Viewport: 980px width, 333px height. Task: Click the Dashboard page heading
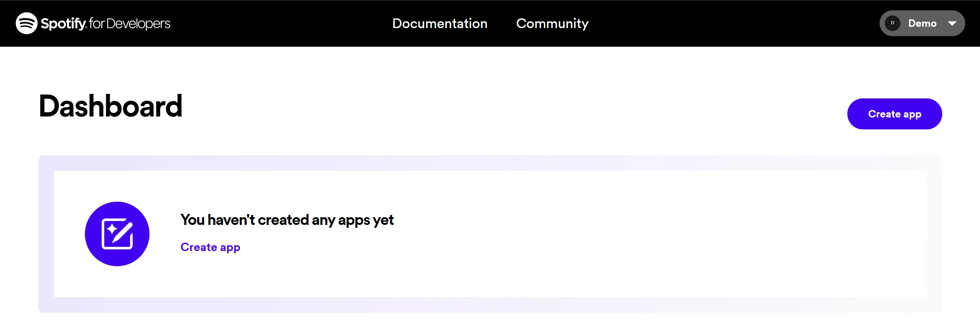coord(110,106)
